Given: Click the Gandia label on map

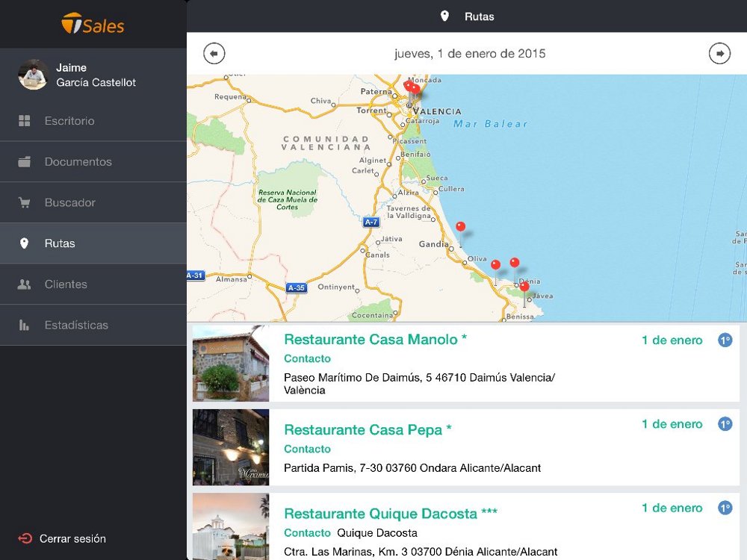Looking at the screenshot, I should click(x=433, y=244).
